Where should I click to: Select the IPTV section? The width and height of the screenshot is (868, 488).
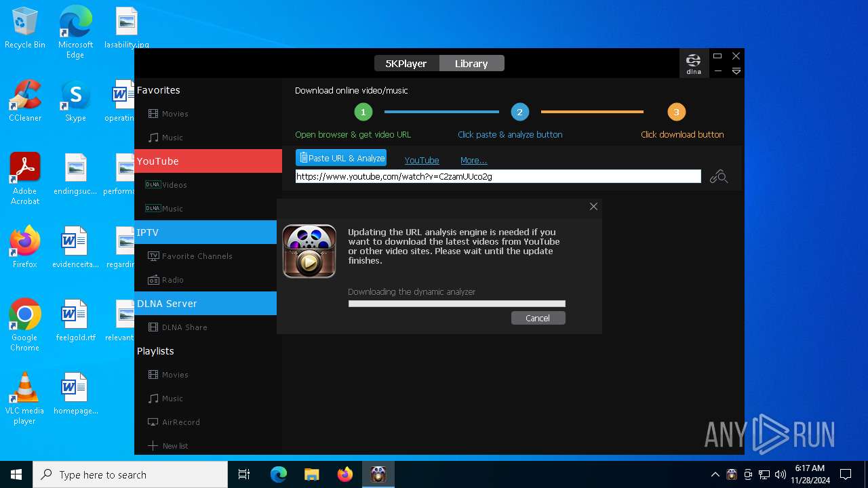(x=205, y=232)
